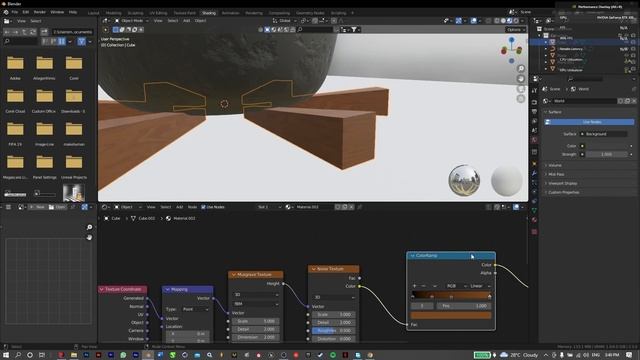The height and width of the screenshot is (360, 640).
Task: Unlink Material.002 with the X button
Action: (351, 207)
